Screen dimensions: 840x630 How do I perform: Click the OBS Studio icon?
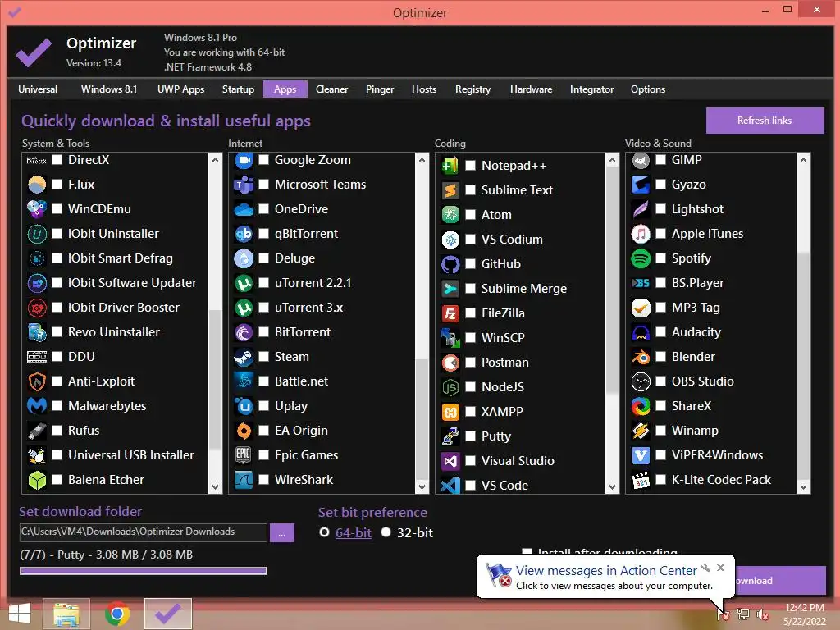point(641,381)
